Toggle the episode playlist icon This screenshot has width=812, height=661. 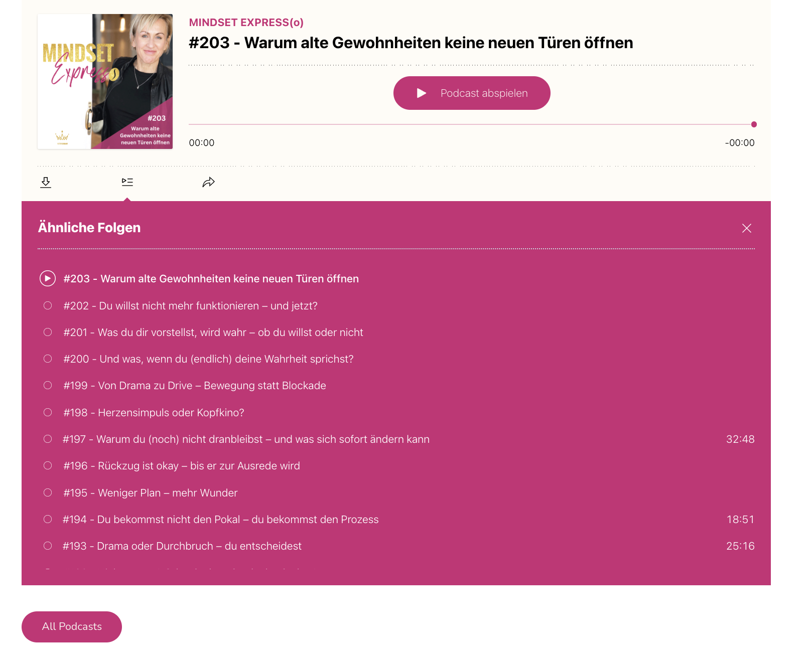pos(127,182)
